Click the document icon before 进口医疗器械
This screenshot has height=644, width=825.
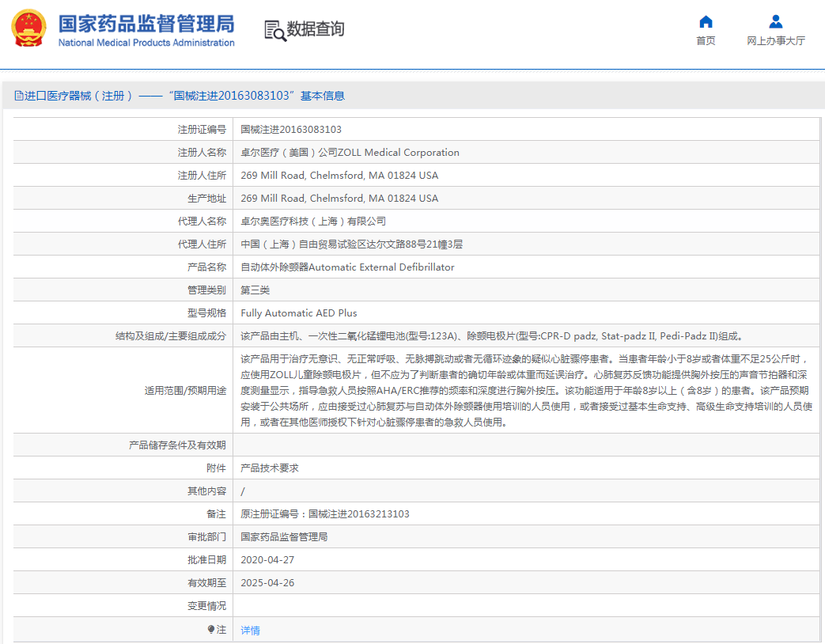click(19, 96)
